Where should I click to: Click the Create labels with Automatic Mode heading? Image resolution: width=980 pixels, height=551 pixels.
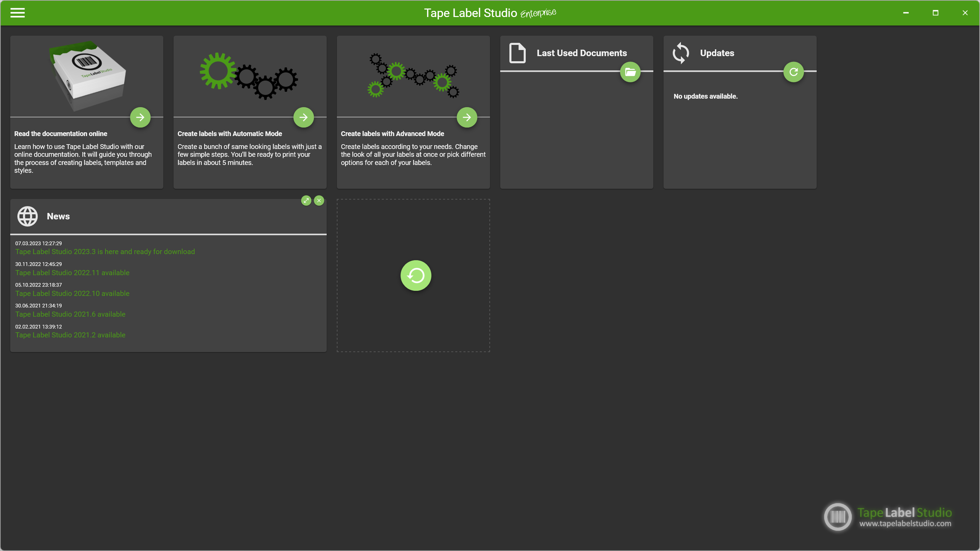[x=230, y=134]
